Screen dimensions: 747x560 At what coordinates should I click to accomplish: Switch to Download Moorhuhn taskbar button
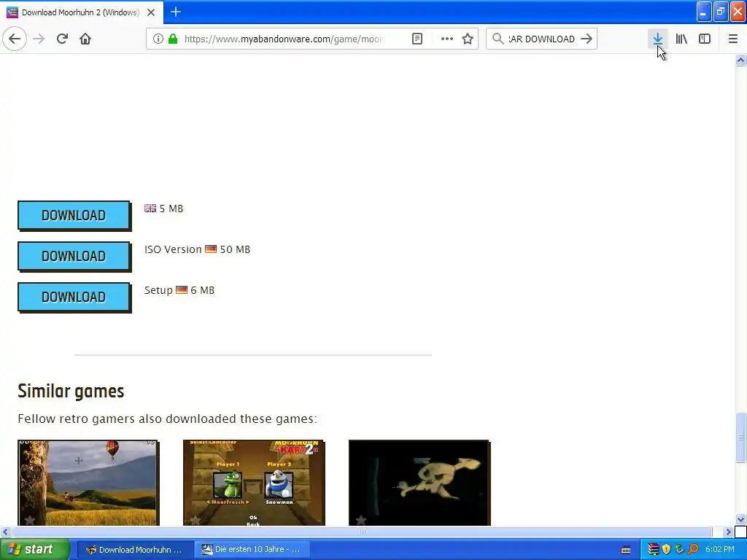click(x=135, y=550)
